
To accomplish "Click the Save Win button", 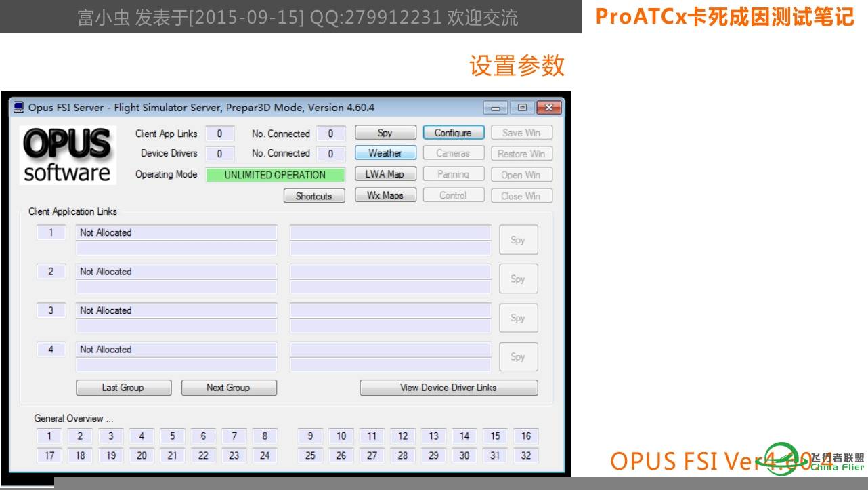I will [x=521, y=133].
